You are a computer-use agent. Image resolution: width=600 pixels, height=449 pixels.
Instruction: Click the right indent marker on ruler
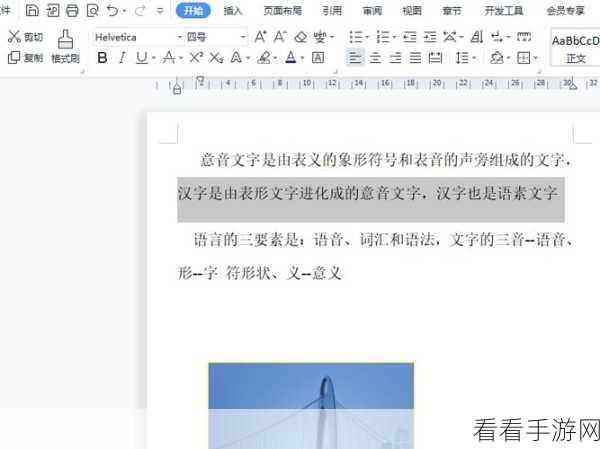[x=573, y=87]
